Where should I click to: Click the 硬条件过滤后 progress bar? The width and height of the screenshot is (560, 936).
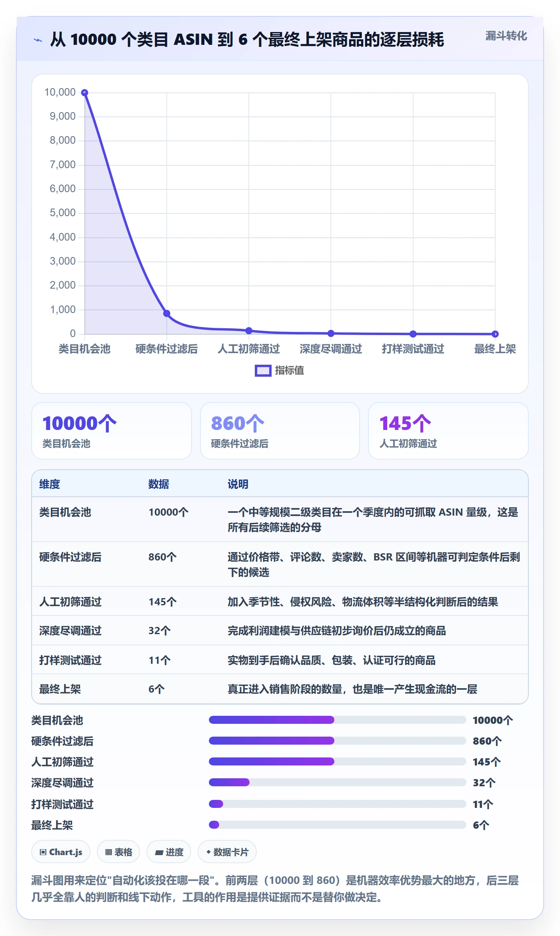[337, 741]
